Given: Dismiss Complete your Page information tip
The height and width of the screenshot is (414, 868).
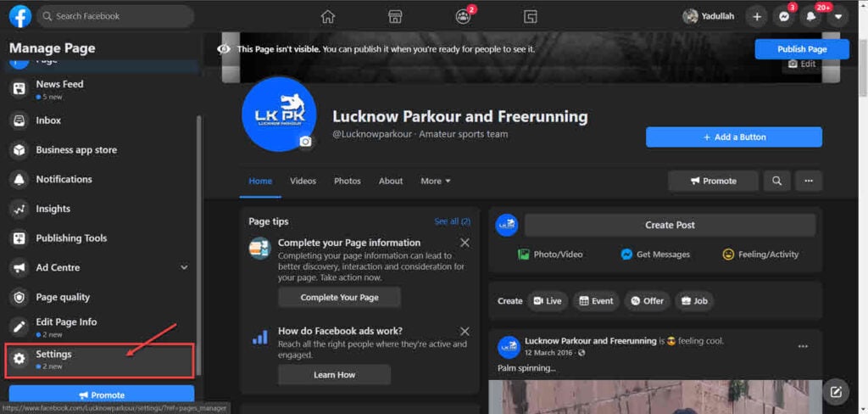Looking at the screenshot, I should coord(465,243).
